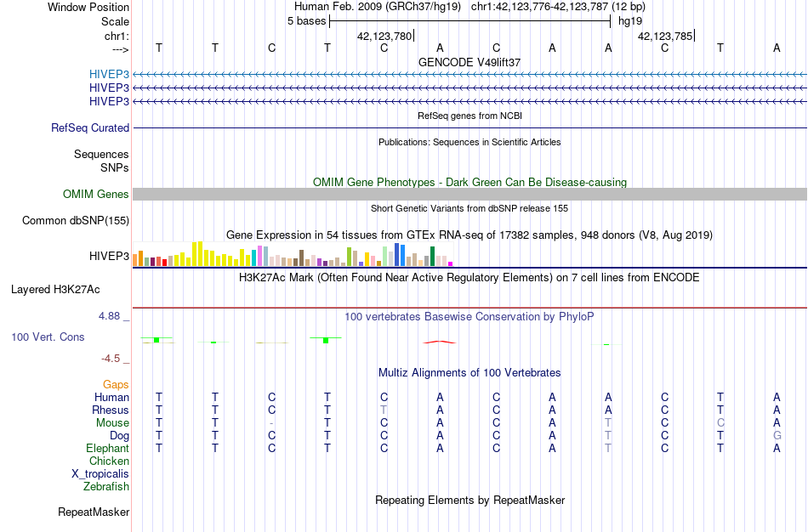Click the gray C in the Mouse row
The height and width of the screenshot is (532, 808).
(x=720, y=423)
